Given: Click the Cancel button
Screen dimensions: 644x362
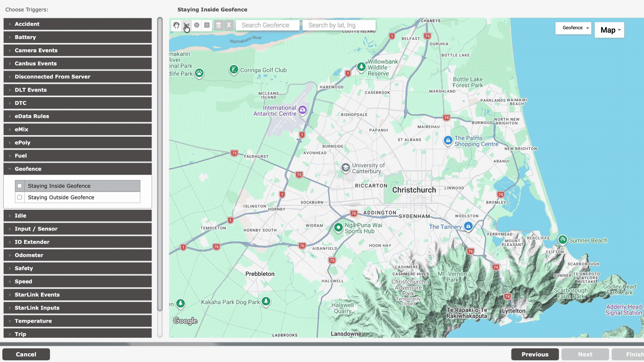Looking at the screenshot, I should [26, 354].
